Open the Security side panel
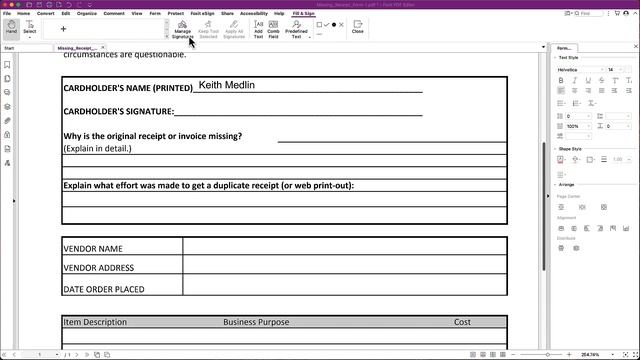Screen dimensions: 640x360 7,135
